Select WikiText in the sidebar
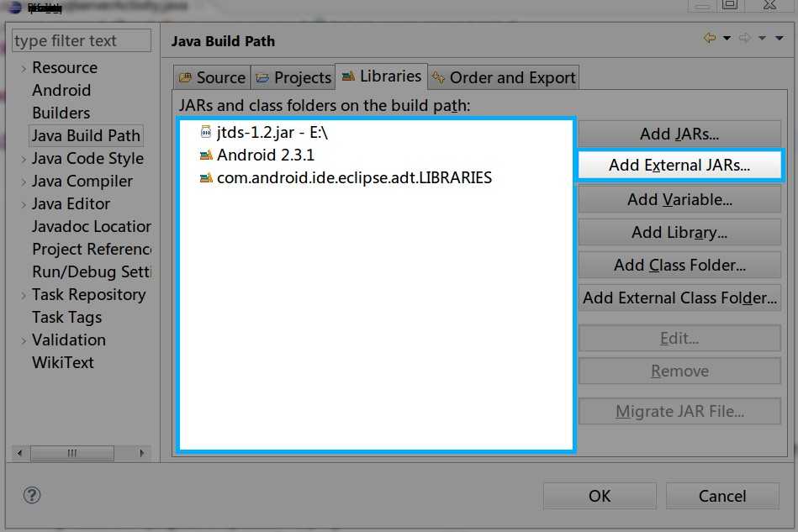Screen dimensions: 798x532 coord(62,362)
